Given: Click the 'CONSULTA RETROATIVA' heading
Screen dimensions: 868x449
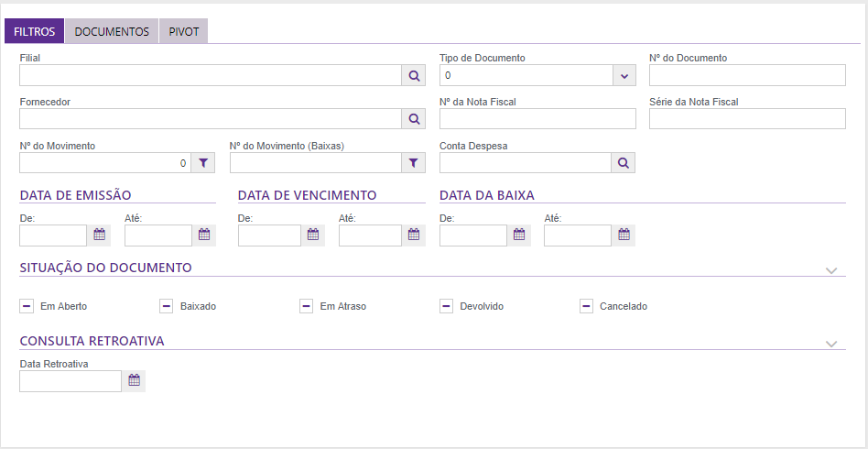Looking at the screenshot, I should (92, 341).
